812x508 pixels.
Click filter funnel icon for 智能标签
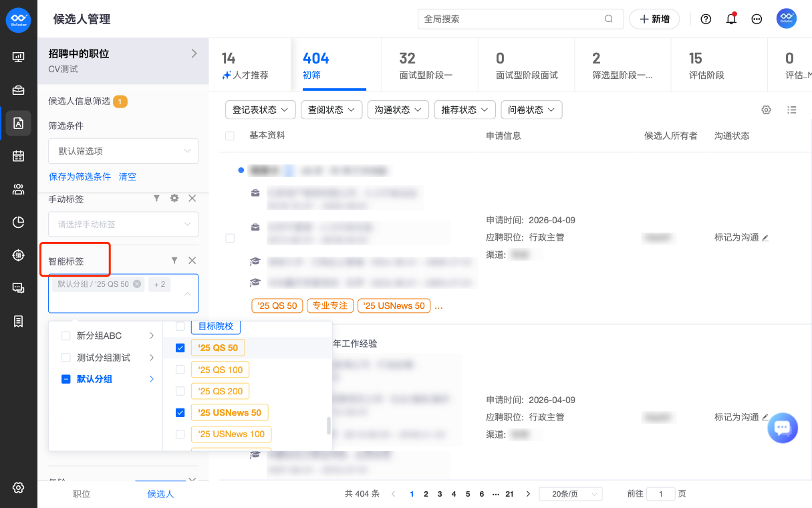click(174, 261)
